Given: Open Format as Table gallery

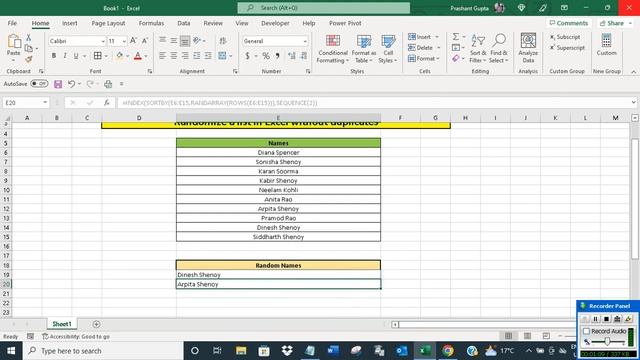Looking at the screenshot, I should click(364, 49).
